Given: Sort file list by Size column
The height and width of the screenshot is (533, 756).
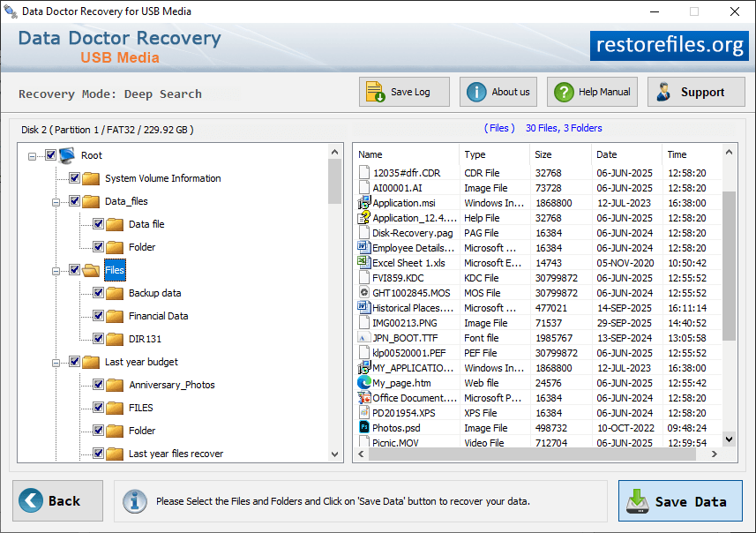Looking at the screenshot, I should coord(560,154).
